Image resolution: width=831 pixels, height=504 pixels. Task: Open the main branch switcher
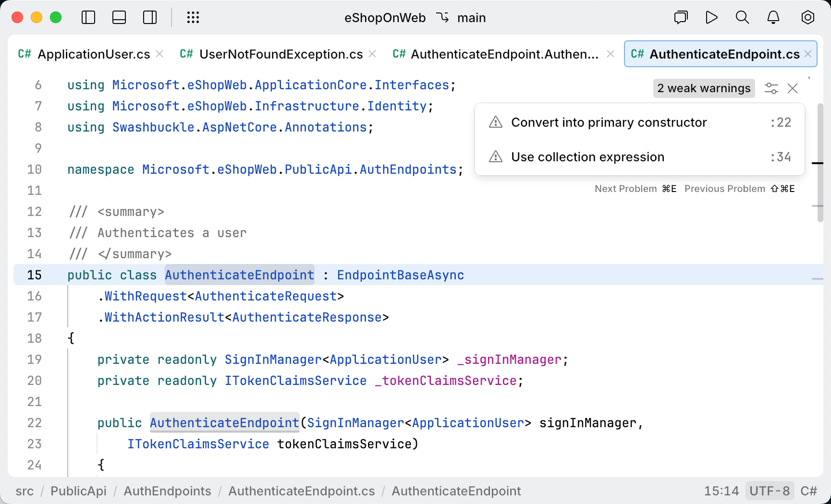(x=471, y=18)
